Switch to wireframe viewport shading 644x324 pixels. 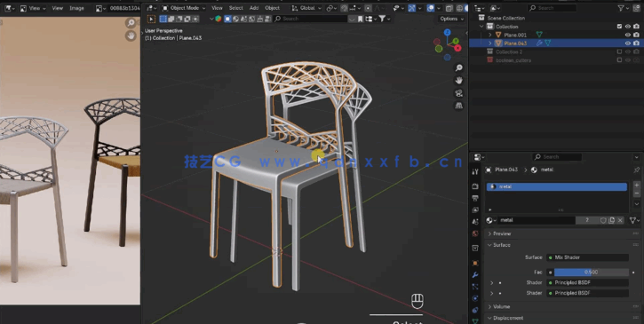(459, 8)
